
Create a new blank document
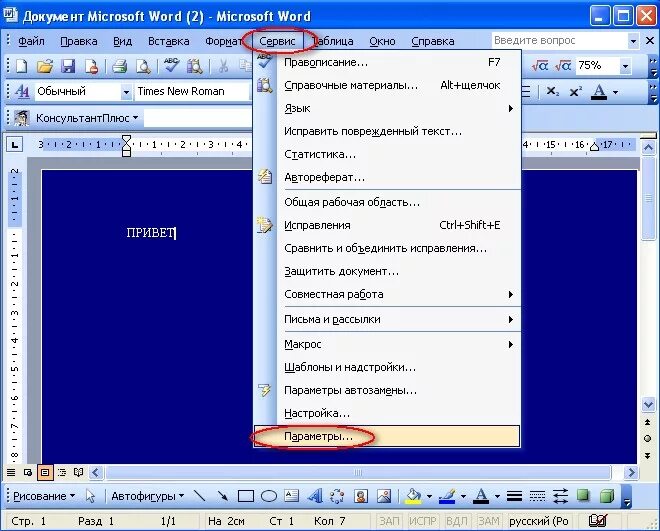point(21,66)
